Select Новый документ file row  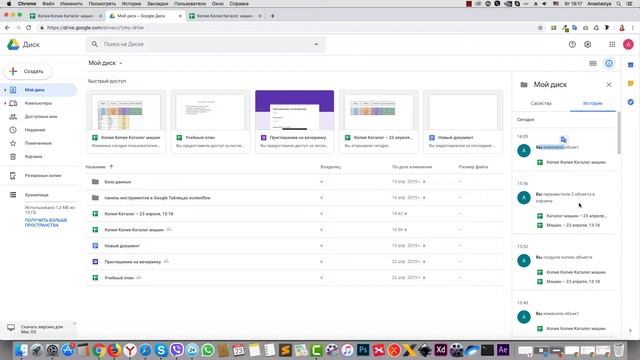click(x=294, y=246)
